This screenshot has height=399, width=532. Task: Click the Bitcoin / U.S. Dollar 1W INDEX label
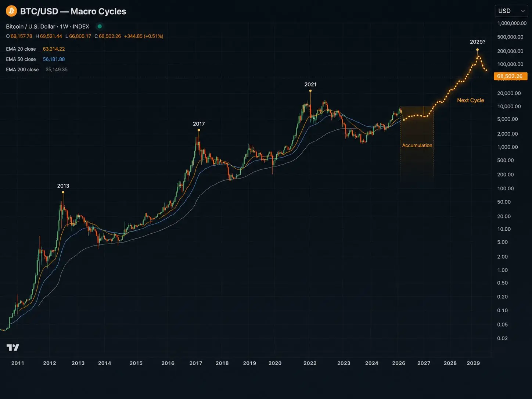tap(48, 26)
